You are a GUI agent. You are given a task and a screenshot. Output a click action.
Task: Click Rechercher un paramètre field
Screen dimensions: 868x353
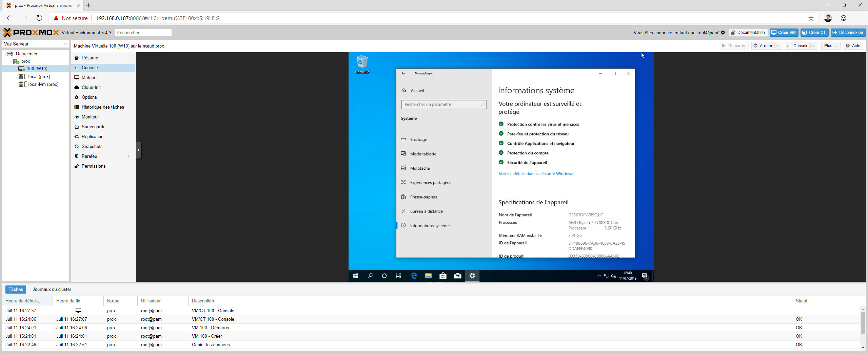pyautogui.click(x=443, y=104)
